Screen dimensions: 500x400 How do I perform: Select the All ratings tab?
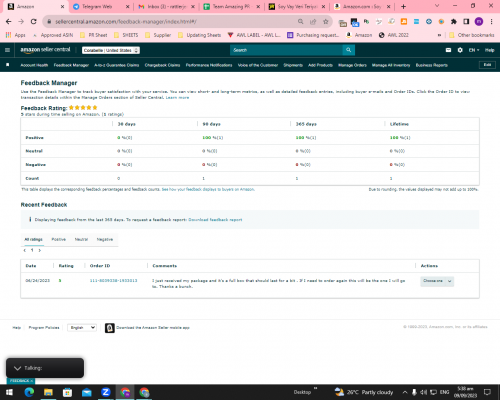34,239
